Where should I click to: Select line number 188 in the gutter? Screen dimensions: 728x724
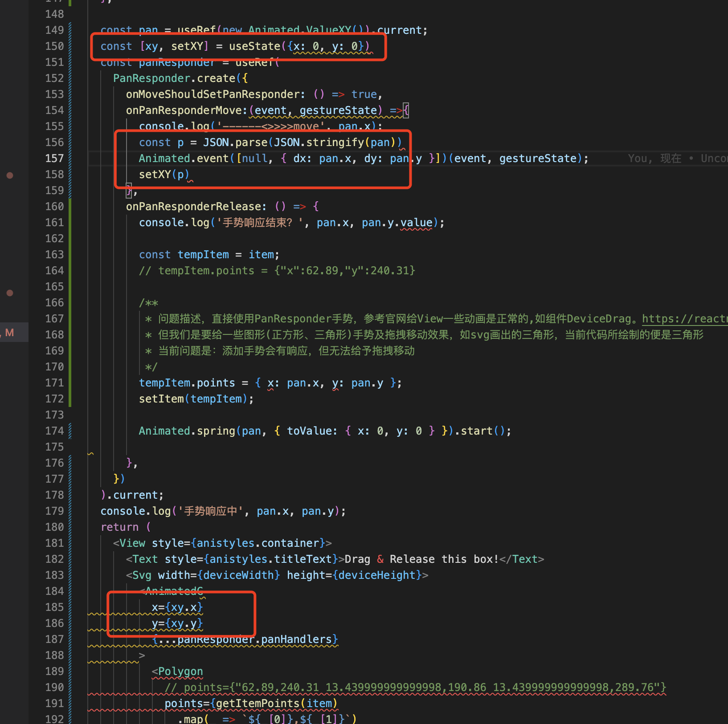(x=54, y=655)
